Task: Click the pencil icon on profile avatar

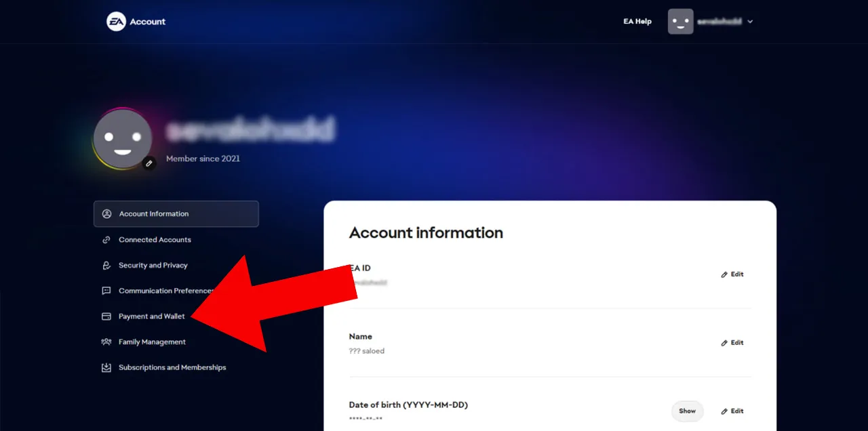Action: pyautogui.click(x=149, y=163)
